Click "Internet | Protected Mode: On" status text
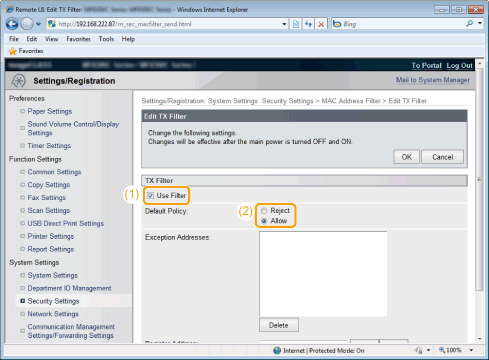The height and width of the screenshot is (360, 489). [324, 351]
